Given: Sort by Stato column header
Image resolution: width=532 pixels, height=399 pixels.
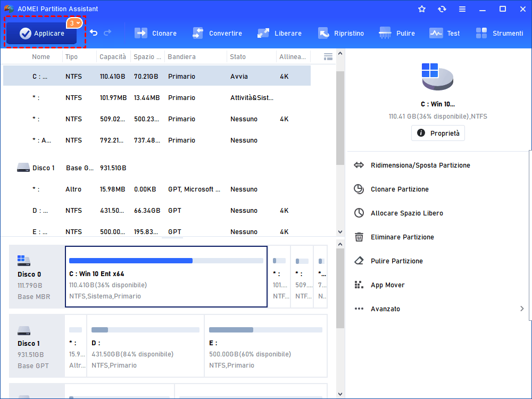Looking at the screenshot, I should (237, 57).
